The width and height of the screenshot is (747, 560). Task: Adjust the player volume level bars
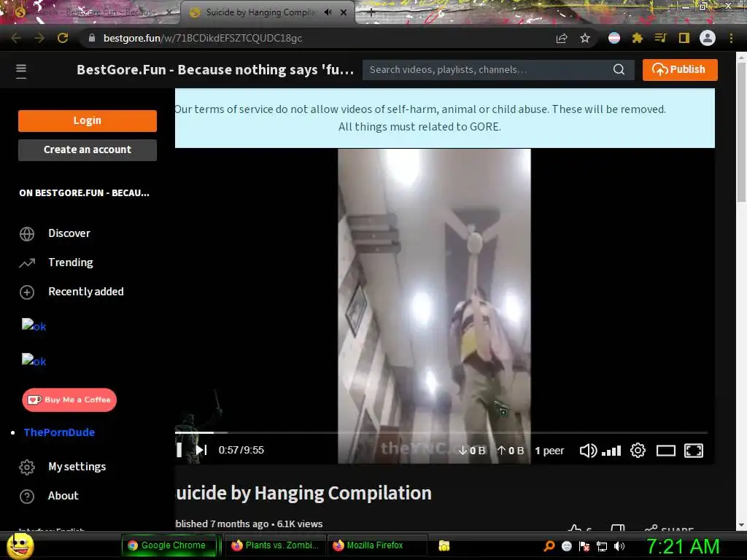pos(611,451)
